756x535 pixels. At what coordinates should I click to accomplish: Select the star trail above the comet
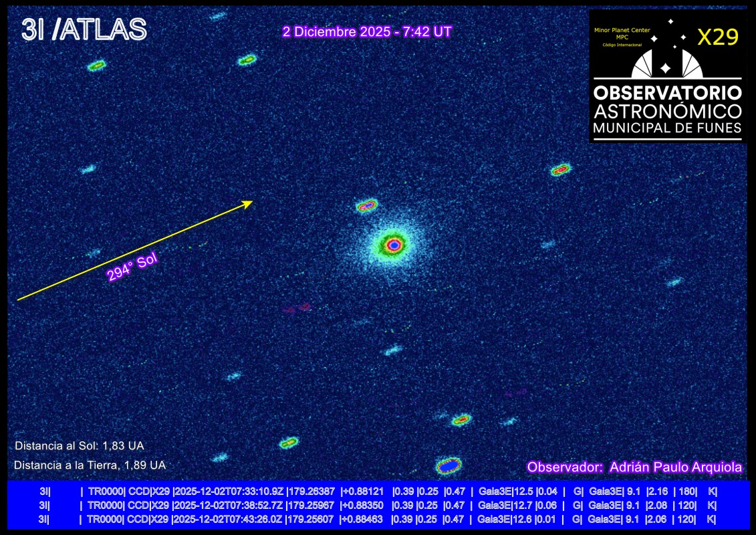pos(368,205)
